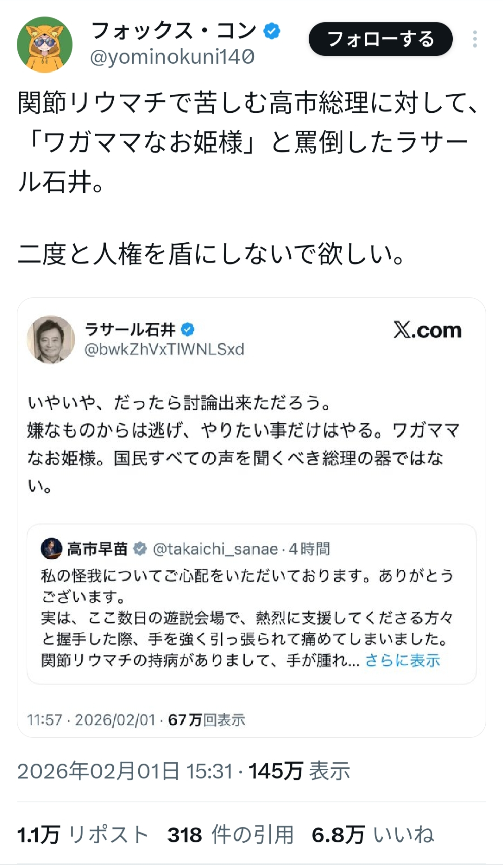View the 1.1万 リポスト list
The image size is (503, 868).
click(x=82, y=835)
